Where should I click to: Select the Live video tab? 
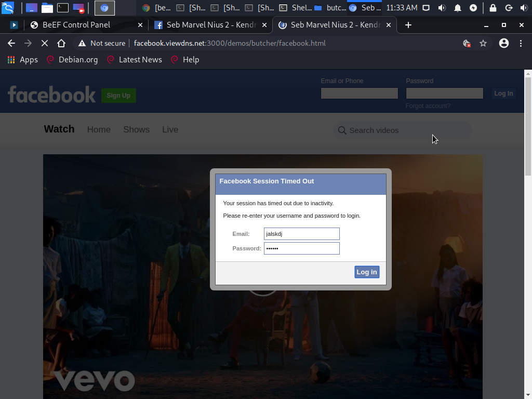click(x=170, y=129)
